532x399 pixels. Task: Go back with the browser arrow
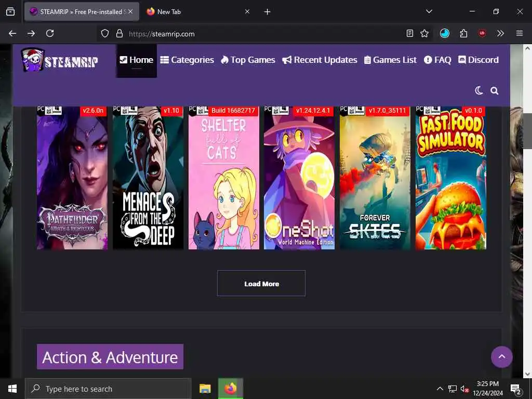click(x=12, y=33)
